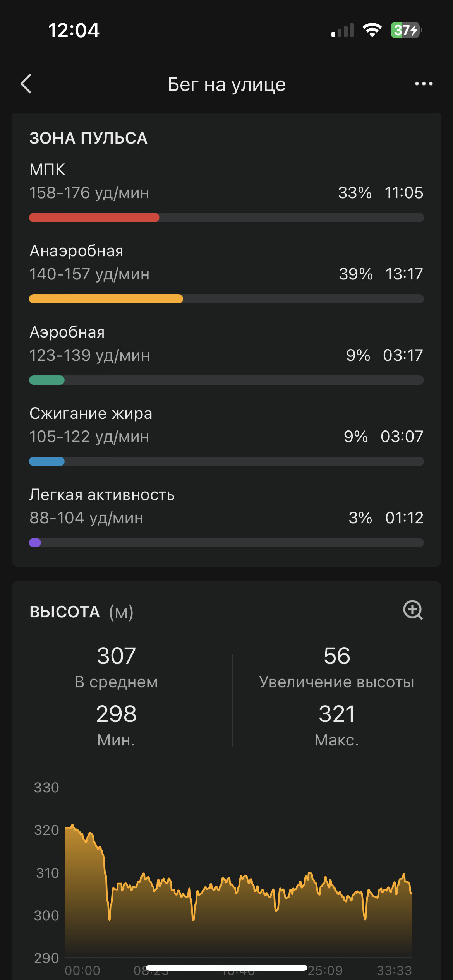Tap the cellular signal bars icon
This screenshot has width=453, height=980.
[x=343, y=30]
